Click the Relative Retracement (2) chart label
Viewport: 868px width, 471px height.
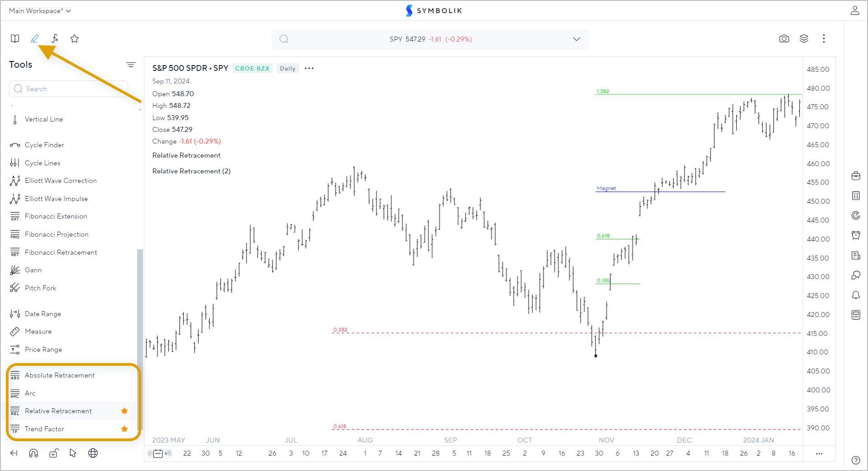pyautogui.click(x=191, y=171)
